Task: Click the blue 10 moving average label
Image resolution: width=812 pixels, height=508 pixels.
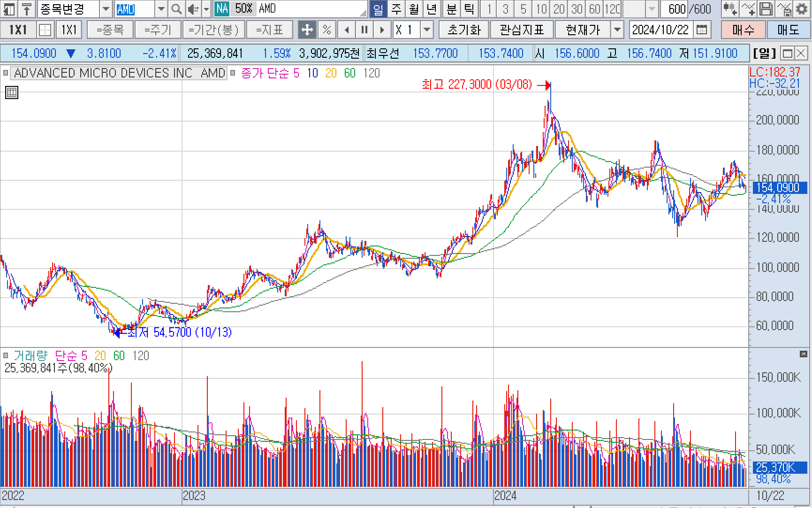Action: click(313, 73)
